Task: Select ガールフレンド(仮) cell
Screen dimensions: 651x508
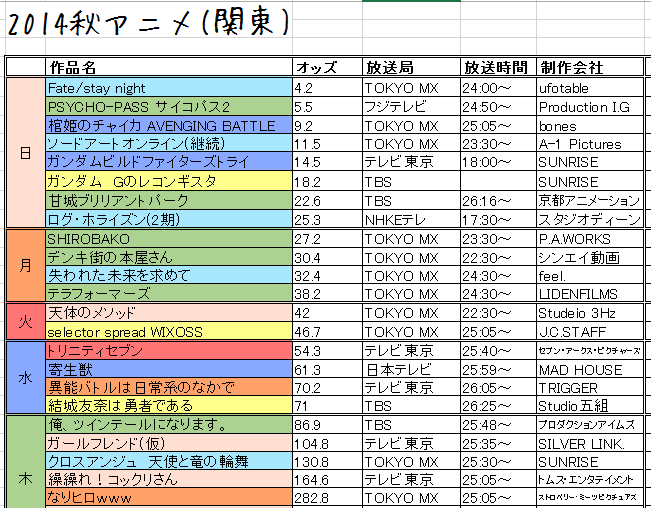Action: (169, 443)
